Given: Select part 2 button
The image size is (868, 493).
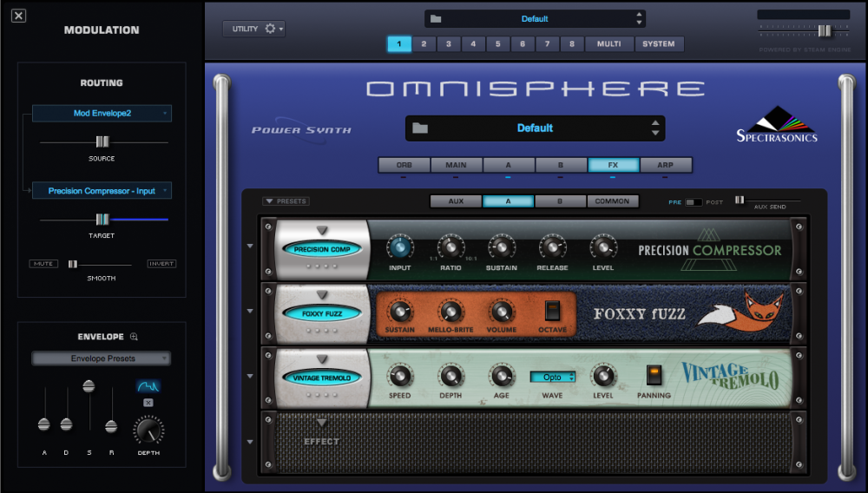Looking at the screenshot, I should [x=424, y=43].
